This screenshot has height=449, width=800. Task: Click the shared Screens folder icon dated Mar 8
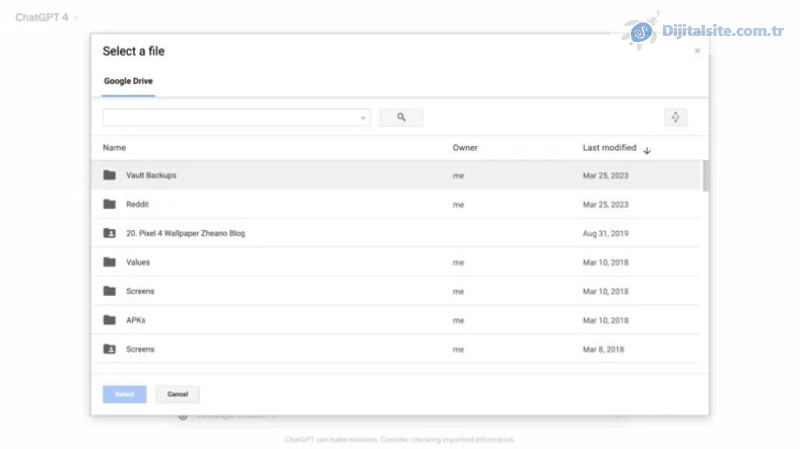click(109, 349)
